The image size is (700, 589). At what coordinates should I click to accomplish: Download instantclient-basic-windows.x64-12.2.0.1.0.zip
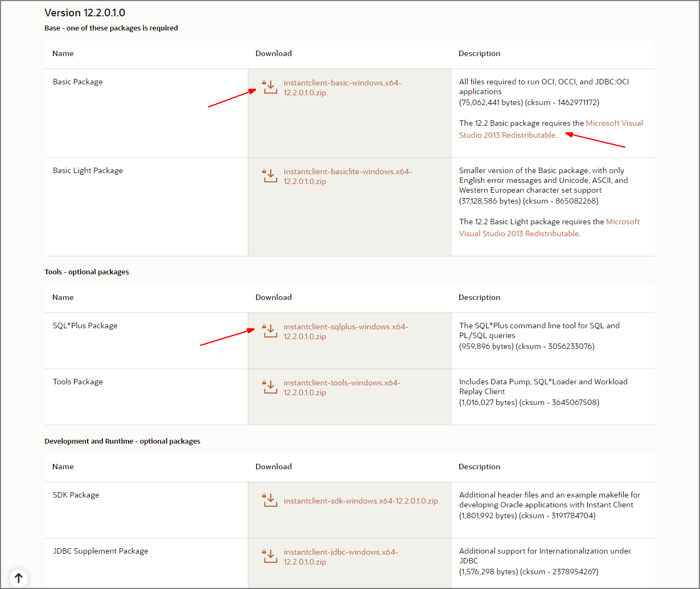coord(342,88)
